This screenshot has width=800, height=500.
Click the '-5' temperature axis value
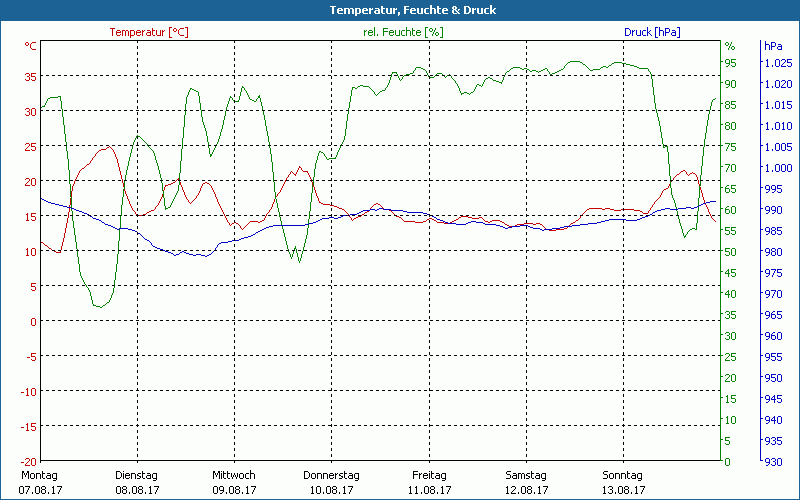(32, 357)
